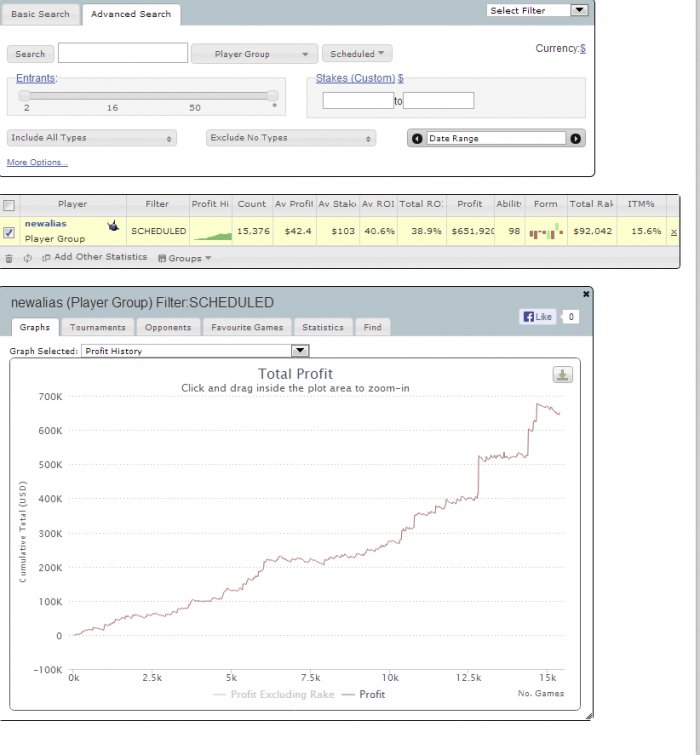The width and height of the screenshot is (700, 755).
Task: Remove newalias row with x icon
Action: pyautogui.click(x=674, y=232)
